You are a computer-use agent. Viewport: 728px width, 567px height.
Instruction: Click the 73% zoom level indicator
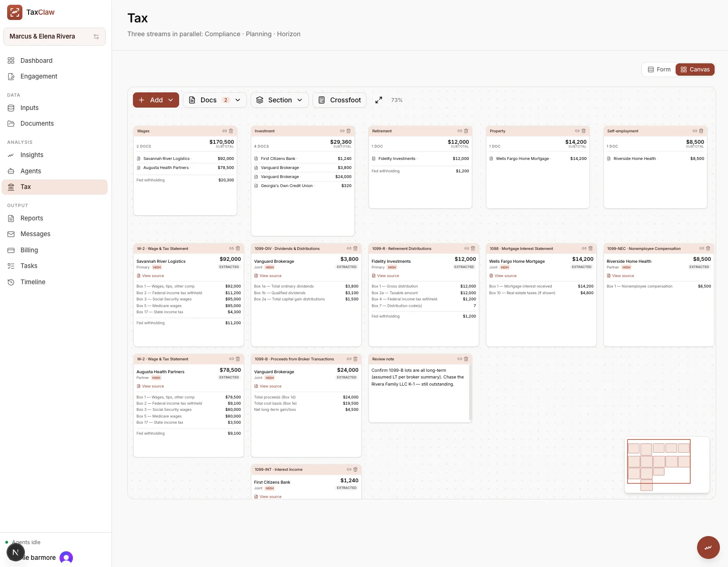(397, 100)
